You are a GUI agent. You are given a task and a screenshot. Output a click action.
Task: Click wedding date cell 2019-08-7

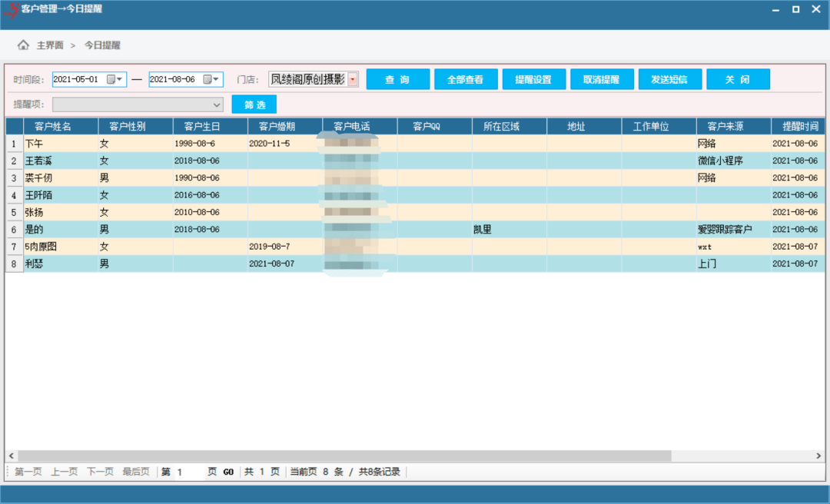[285, 247]
